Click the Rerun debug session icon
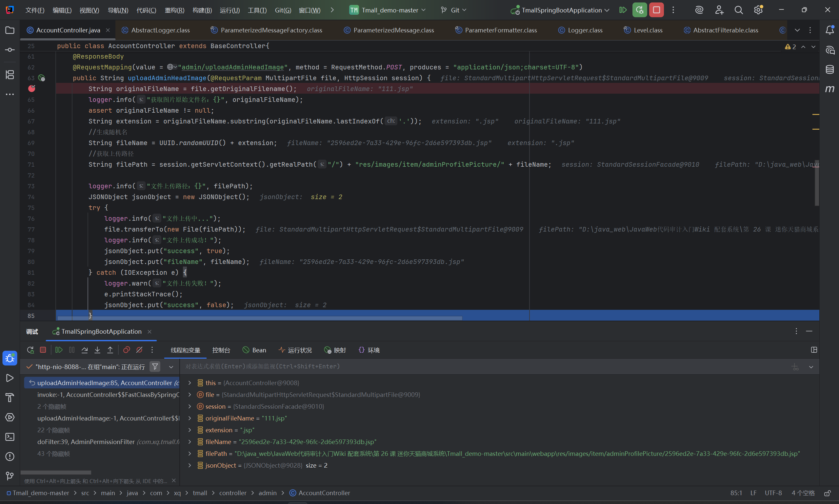The height and width of the screenshot is (504, 839). point(30,350)
